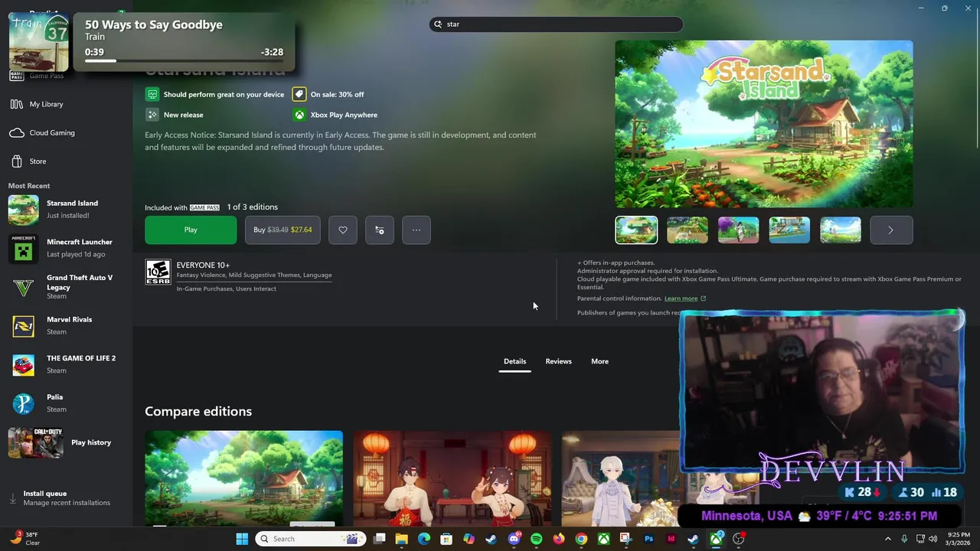The width and height of the screenshot is (980, 551).
Task: Select the edition card with red lanterns
Action: (x=452, y=478)
